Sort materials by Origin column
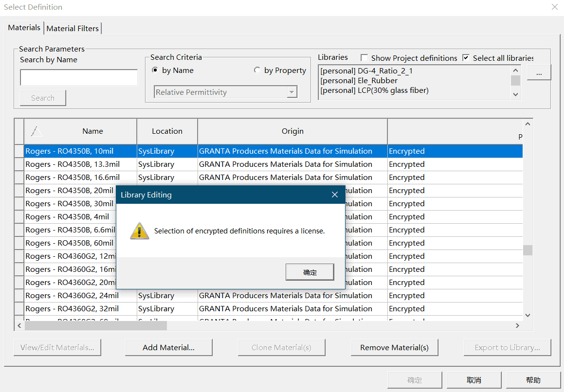Viewport: 564px width, 392px height. 292,131
